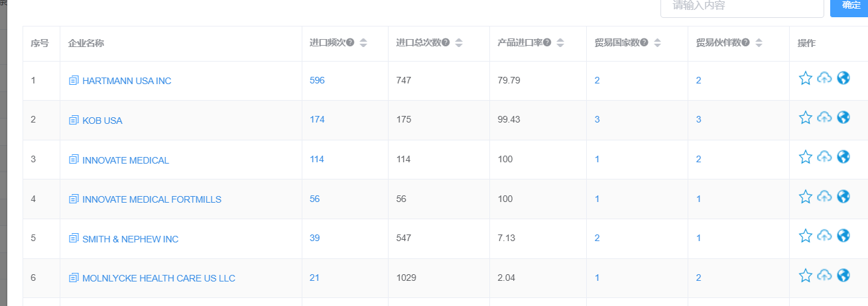The image size is (868, 306).
Task: Click the 企业名称 column header
Action: pos(86,43)
